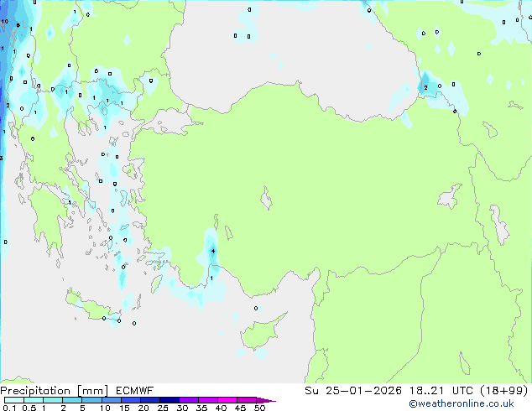The image size is (532, 411).
Task: Click the 'Precipitation [mm]' title text
Action: pyautogui.click(x=55, y=391)
